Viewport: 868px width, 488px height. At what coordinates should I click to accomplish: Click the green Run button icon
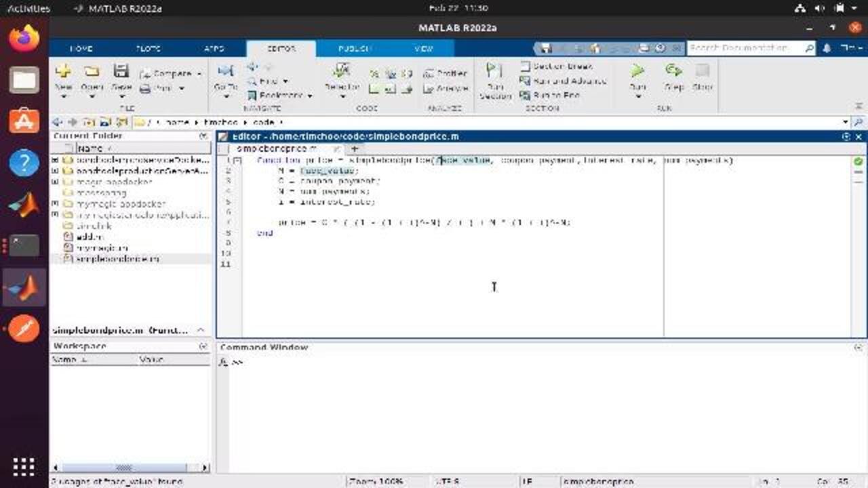point(637,71)
